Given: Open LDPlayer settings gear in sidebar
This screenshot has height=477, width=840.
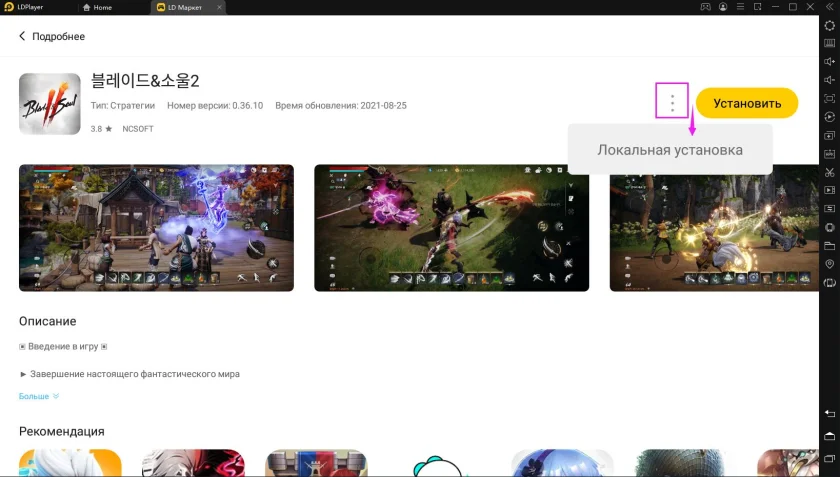Looking at the screenshot, I should (829, 26).
